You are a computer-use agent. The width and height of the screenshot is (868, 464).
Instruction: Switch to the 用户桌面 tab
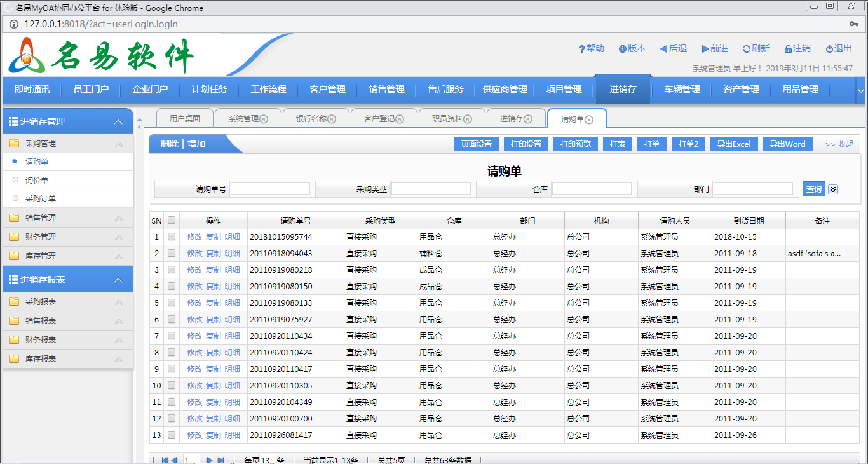pyautogui.click(x=185, y=119)
